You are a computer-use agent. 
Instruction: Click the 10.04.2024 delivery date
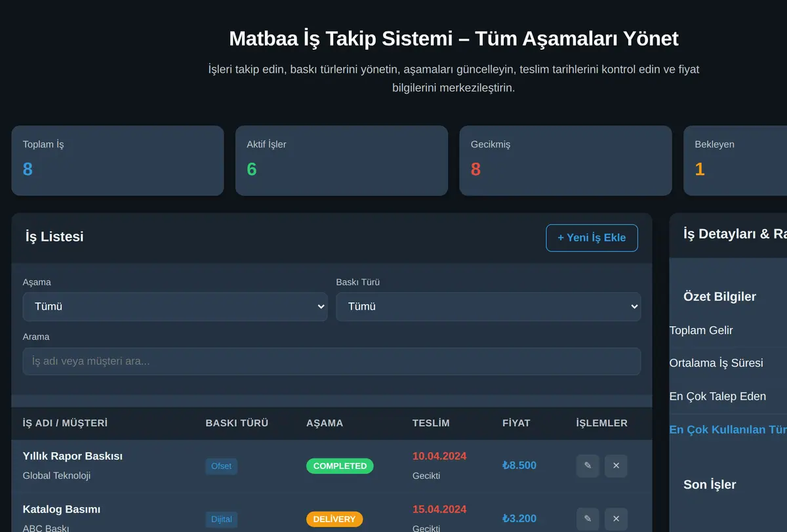[439, 456]
